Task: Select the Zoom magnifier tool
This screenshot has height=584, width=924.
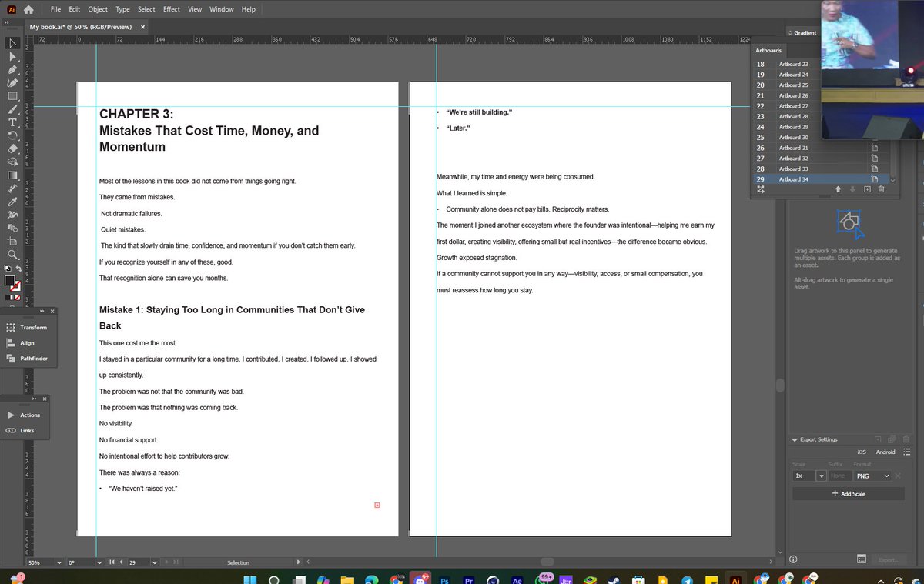Action: [12, 254]
